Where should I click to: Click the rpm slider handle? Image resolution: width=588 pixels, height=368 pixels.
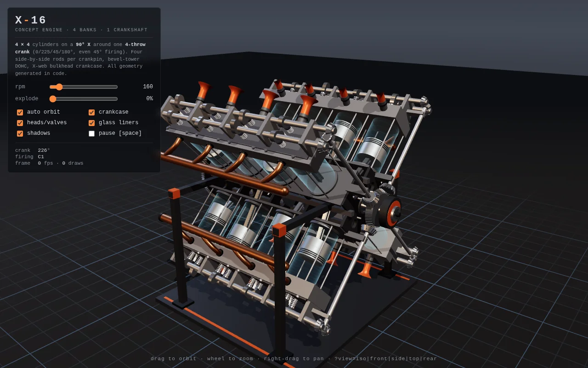pyautogui.click(x=59, y=87)
